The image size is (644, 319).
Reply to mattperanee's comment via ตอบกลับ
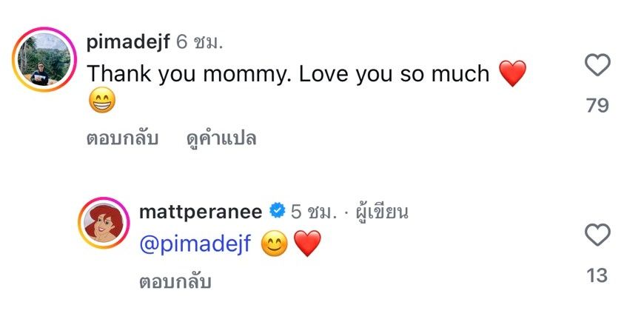pyautogui.click(x=175, y=281)
